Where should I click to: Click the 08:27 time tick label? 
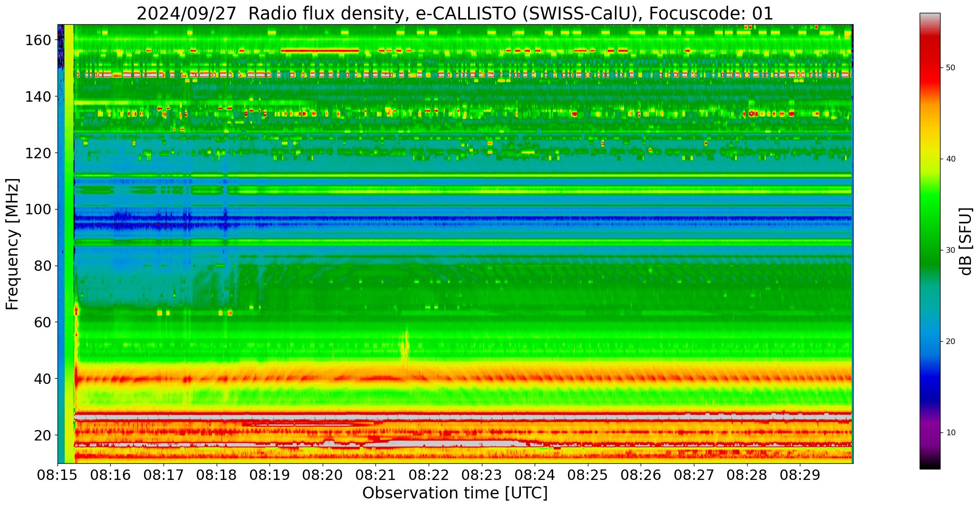[694, 475]
